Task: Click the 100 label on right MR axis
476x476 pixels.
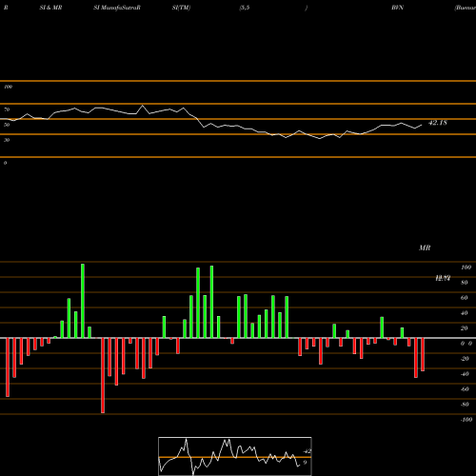Action: 466,268
